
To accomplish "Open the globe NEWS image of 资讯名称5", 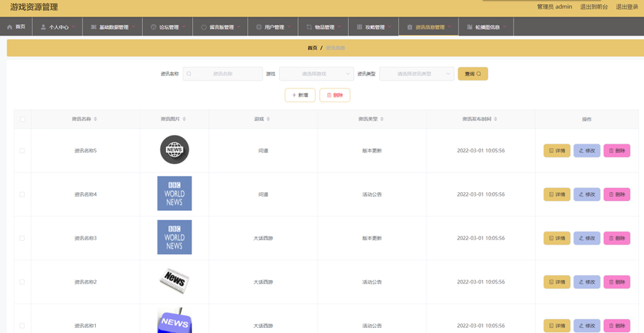I will [x=175, y=149].
